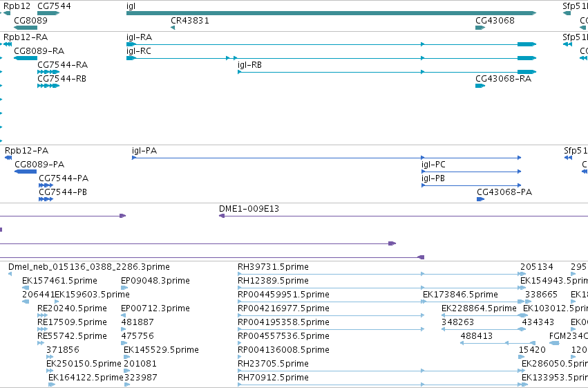The height and width of the screenshot is (388, 588).
Task: Select the RP004195358.5prime label
Action: (x=283, y=322)
